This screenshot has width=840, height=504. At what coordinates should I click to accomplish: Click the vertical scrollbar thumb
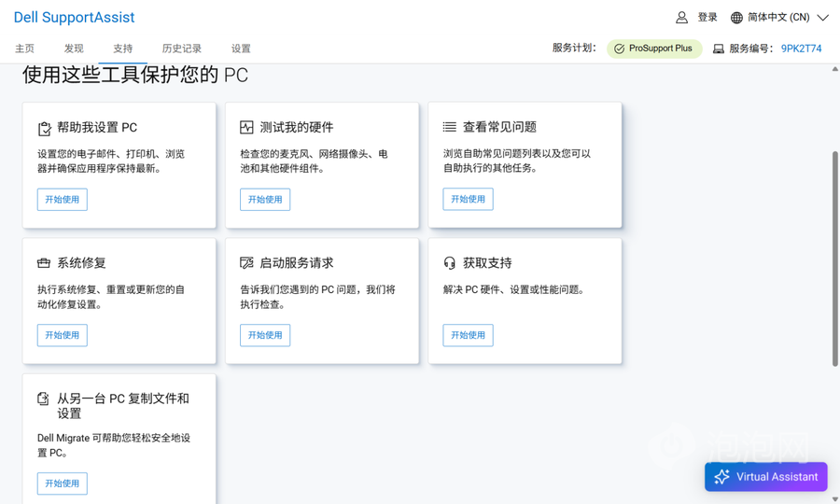(835, 259)
